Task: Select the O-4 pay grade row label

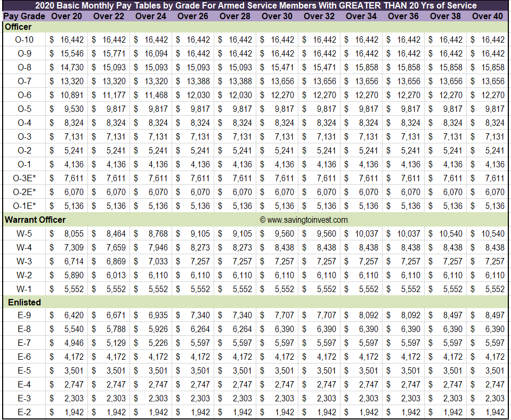Action: coord(24,123)
